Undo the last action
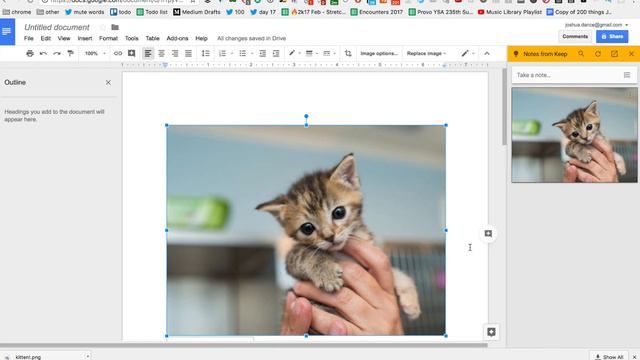Viewport: 640px width, 360px height. click(43, 53)
